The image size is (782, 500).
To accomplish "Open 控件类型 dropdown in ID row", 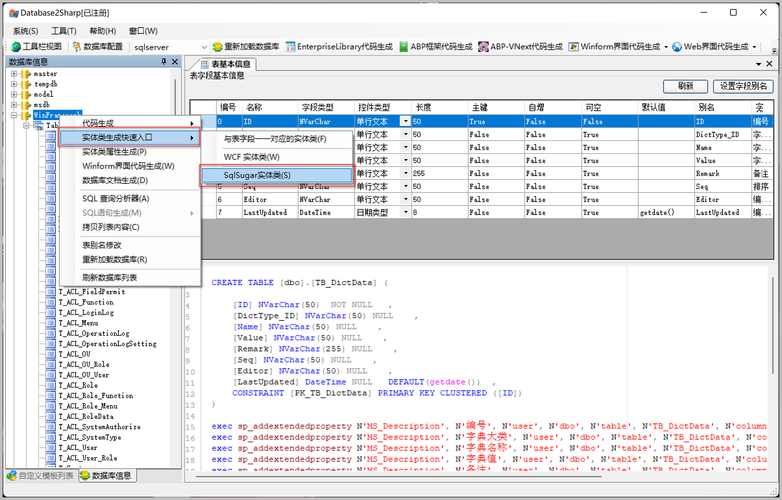I will (405, 121).
